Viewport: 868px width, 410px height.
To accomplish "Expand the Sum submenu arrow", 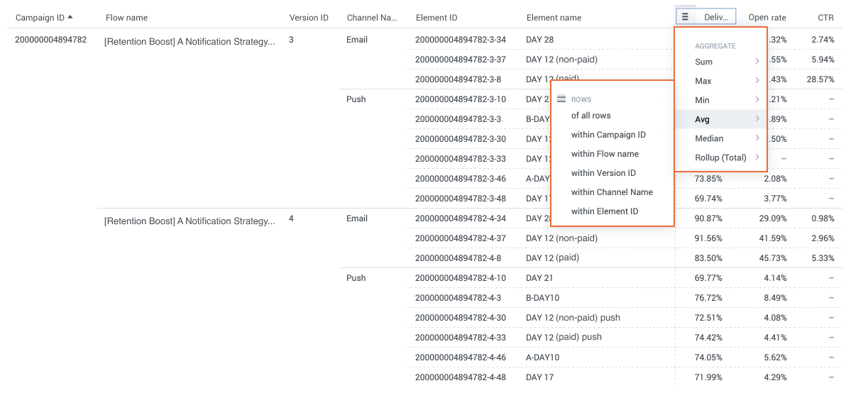I will [757, 62].
